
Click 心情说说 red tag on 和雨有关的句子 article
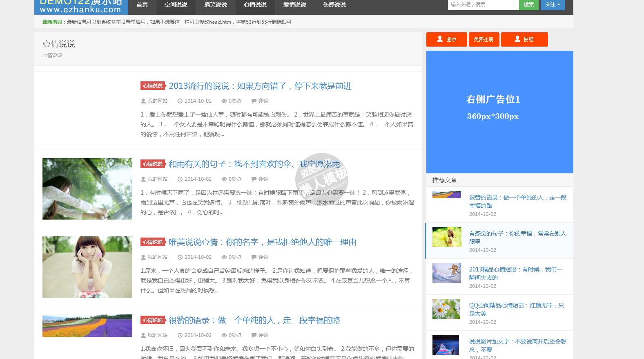click(153, 164)
